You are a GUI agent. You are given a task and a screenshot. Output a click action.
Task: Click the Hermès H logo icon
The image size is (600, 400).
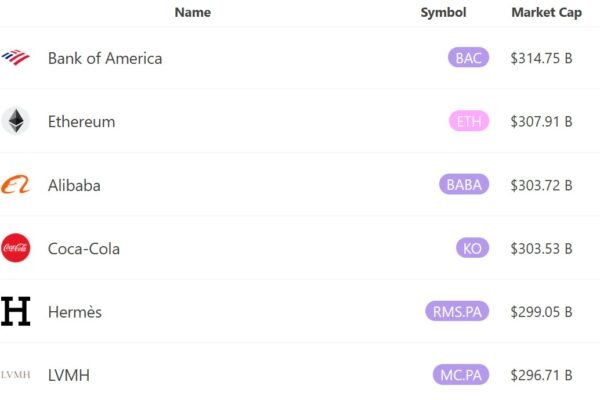pos(16,311)
